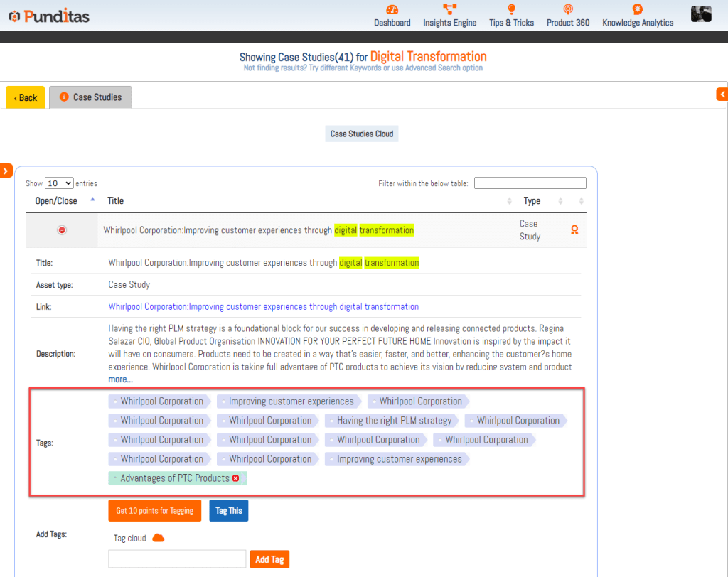Click the user profile avatar

point(701,14)
